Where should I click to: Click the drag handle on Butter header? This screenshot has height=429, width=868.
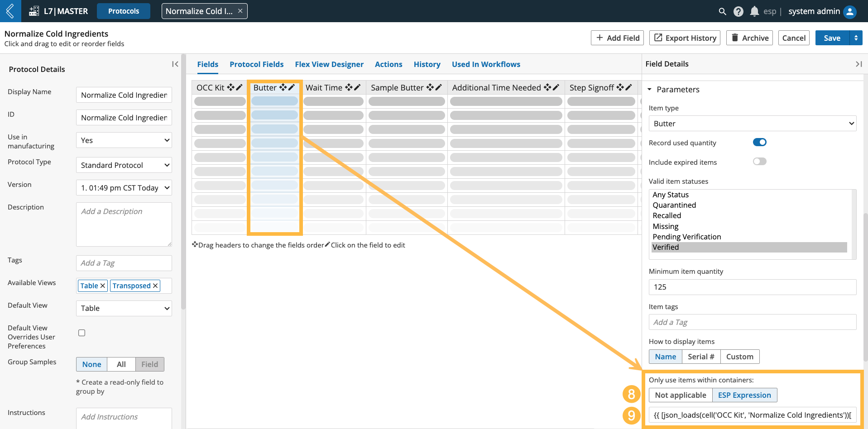[x=283, y=87]
